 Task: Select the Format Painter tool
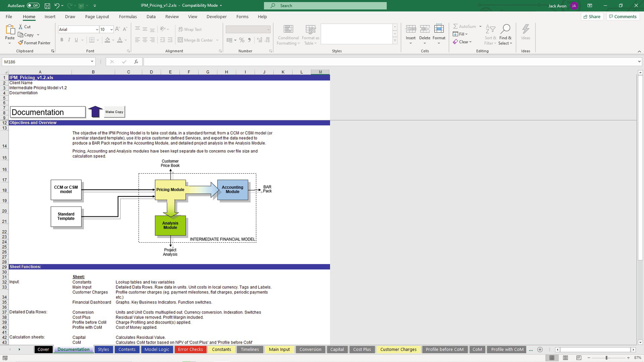click(x=34, y=43)
